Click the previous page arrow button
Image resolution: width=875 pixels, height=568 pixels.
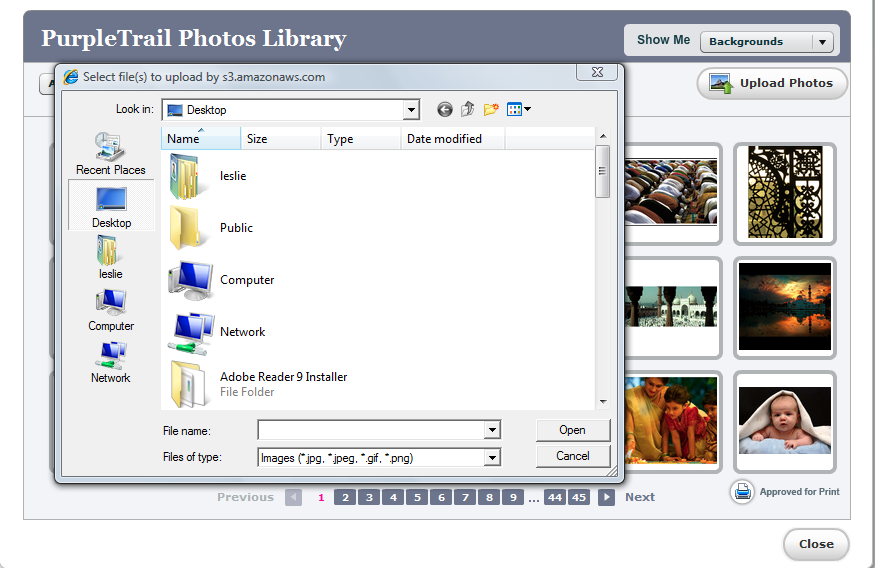[294, 497]
